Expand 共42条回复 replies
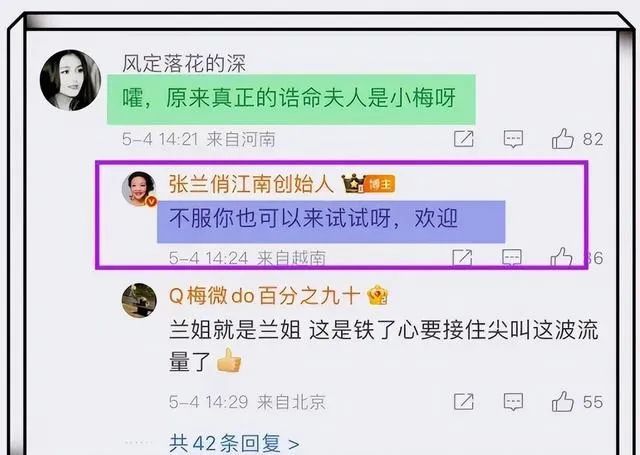The width and height of the screenshot is (640, 455). pos(234,444)
